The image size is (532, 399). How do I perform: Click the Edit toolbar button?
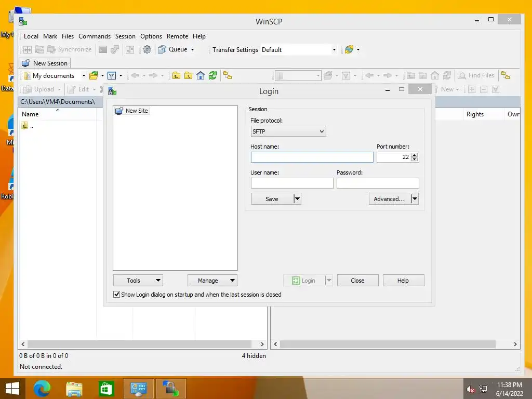79,89
